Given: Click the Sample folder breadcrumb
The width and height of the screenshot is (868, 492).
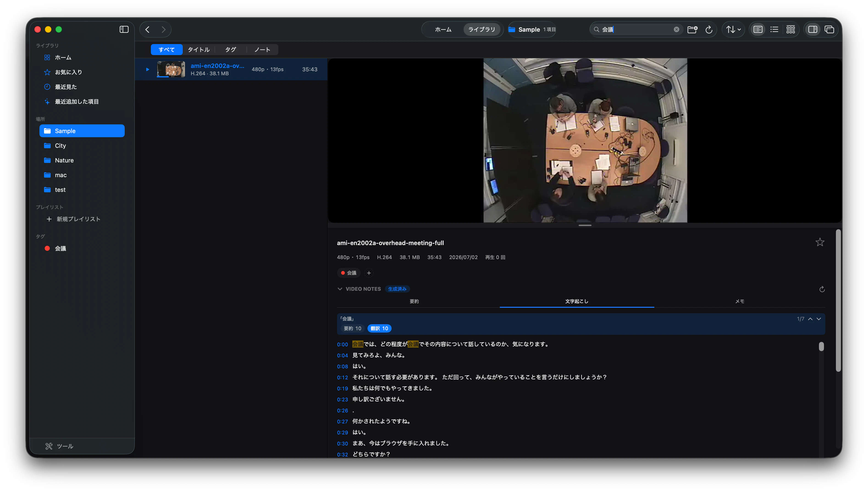Looking at the screenshot, I should click(532, 29).
